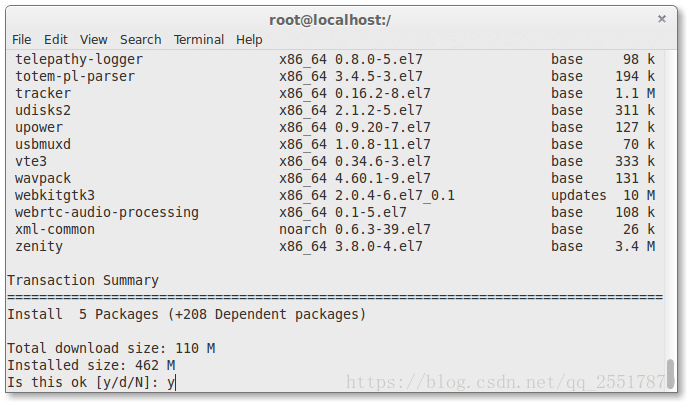Click the webrtc-audio-processing package name
Viewport: 687px width, 402px height.
click(107, 212)
